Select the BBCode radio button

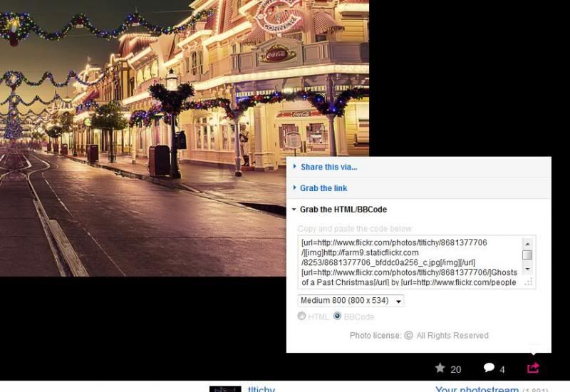pos(337,316)
